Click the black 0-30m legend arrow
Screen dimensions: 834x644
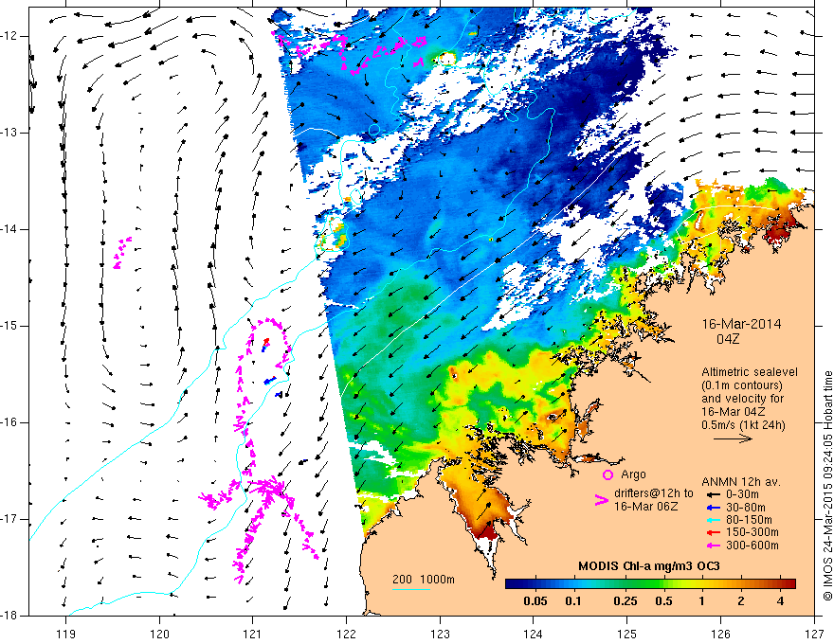714,494
